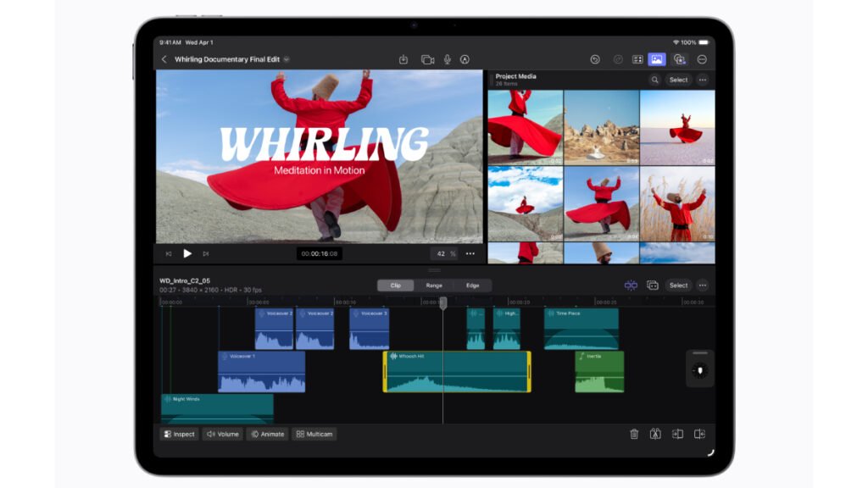Go back using the left chevron
This screenshot has height=488, width=868.
164,59
